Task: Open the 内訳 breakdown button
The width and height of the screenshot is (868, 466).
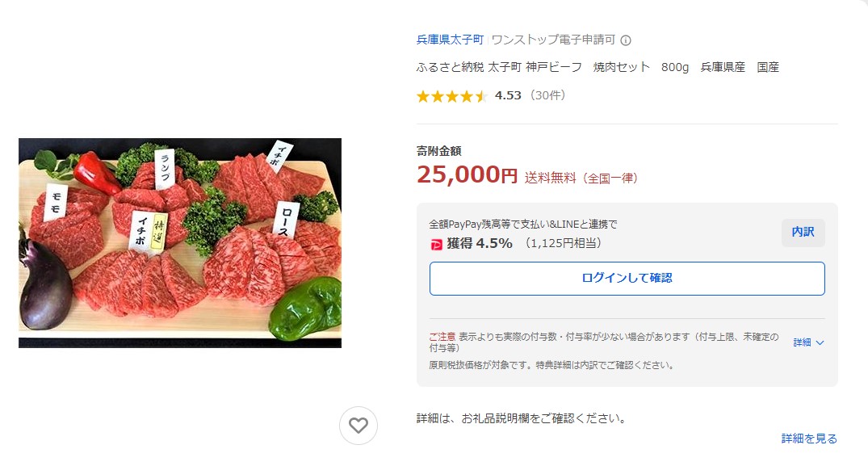Action: tap(803, 233)
